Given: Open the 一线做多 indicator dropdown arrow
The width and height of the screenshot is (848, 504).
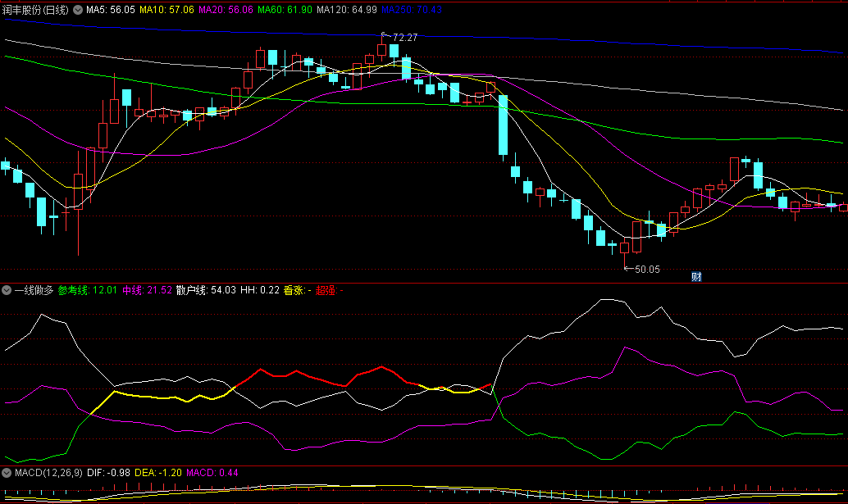Looking at the screenshot, I should coord(7,290).
